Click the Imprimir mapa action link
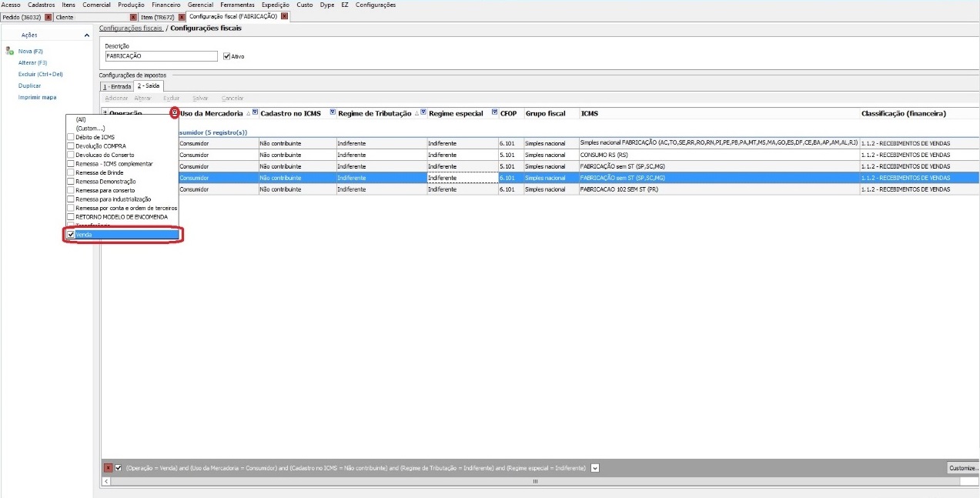Image resolution: width=980 pixels, height=498 pixels. coord(38,97)
